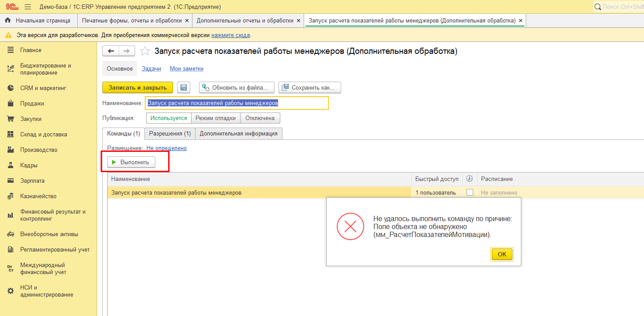Click OK in the error dialog
Screen dimensions: 644x316
[502, 254]
